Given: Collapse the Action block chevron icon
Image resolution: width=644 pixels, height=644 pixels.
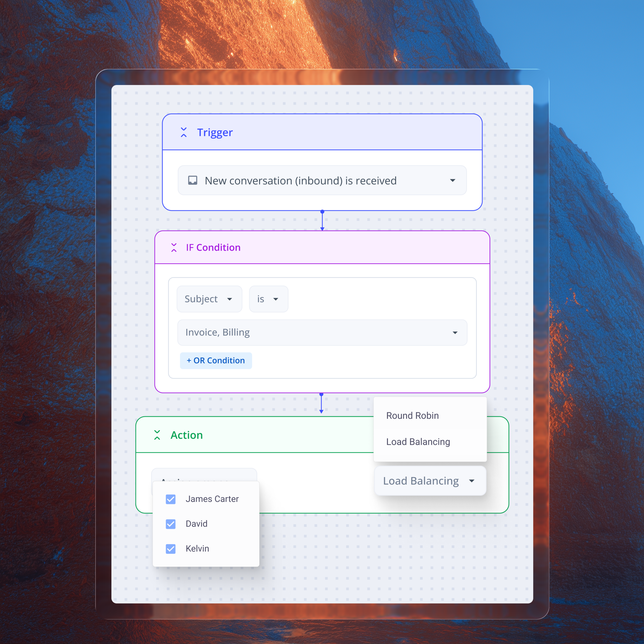Looking at the screenshot, I should point(157,435).
